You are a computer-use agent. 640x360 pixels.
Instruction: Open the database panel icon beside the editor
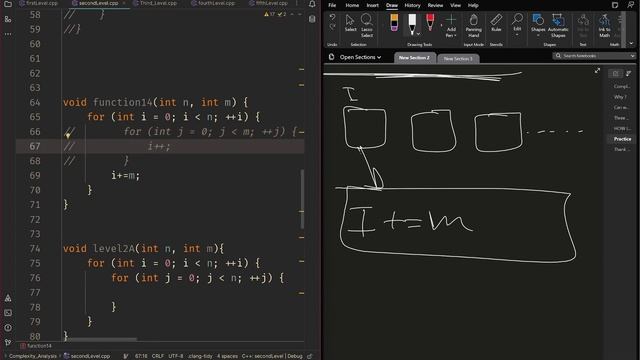[312, 19]
